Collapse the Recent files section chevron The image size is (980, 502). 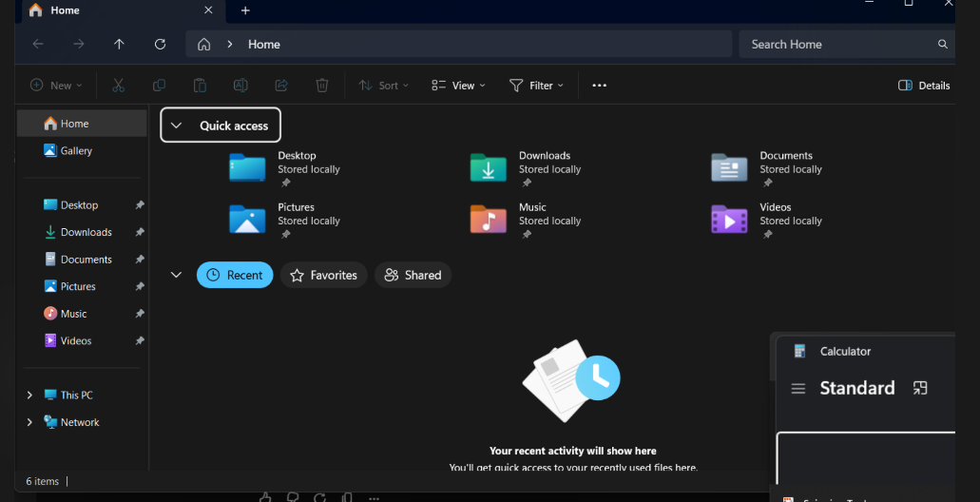(x=176, y=275)
